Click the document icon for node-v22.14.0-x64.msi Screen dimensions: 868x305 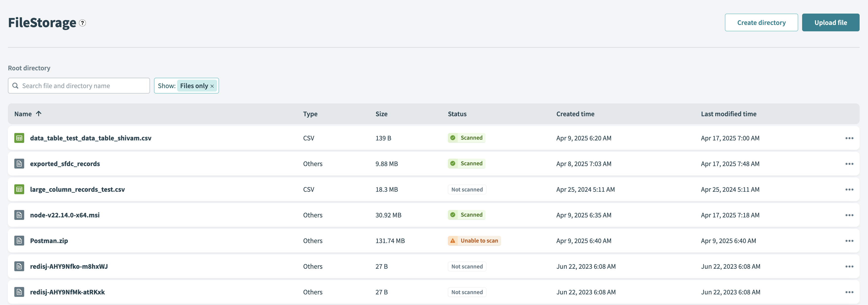[x=19, y=215]
